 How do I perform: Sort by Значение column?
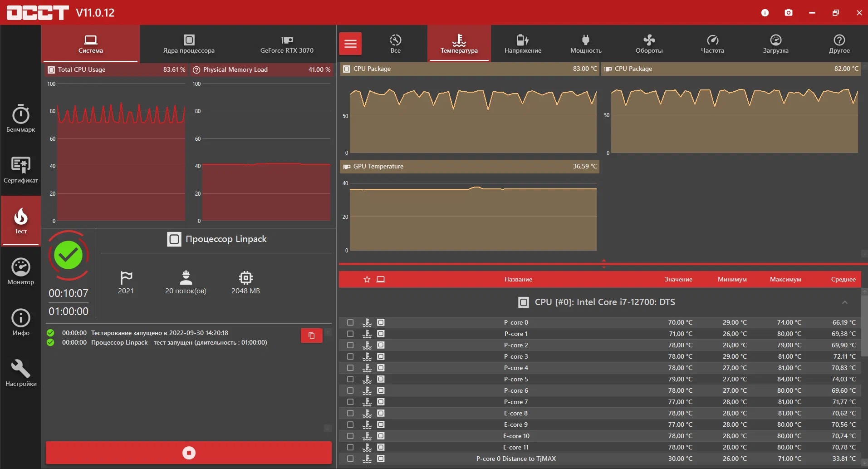click(x=678, y=279)
